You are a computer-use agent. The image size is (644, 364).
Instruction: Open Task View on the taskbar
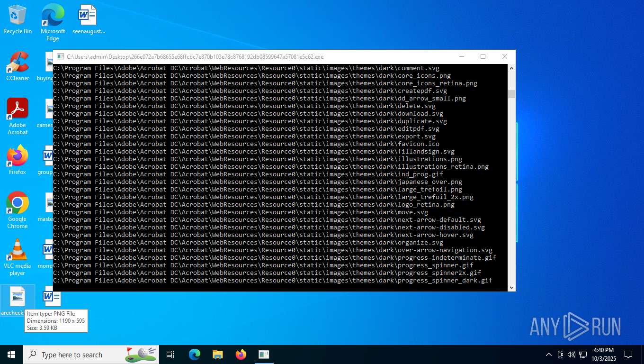point(170,355)
